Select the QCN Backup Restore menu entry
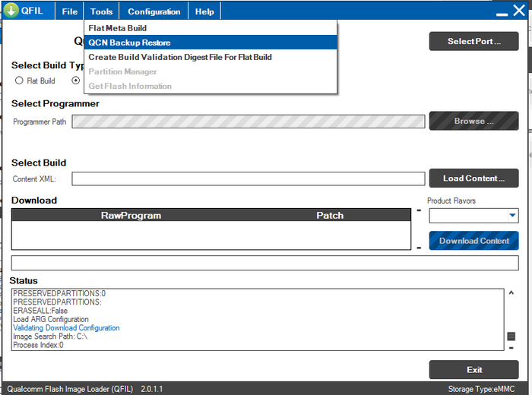 (129, 43)
